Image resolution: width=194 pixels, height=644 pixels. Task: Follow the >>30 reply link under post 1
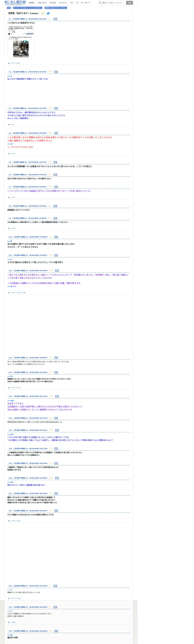tap(17, 63)
